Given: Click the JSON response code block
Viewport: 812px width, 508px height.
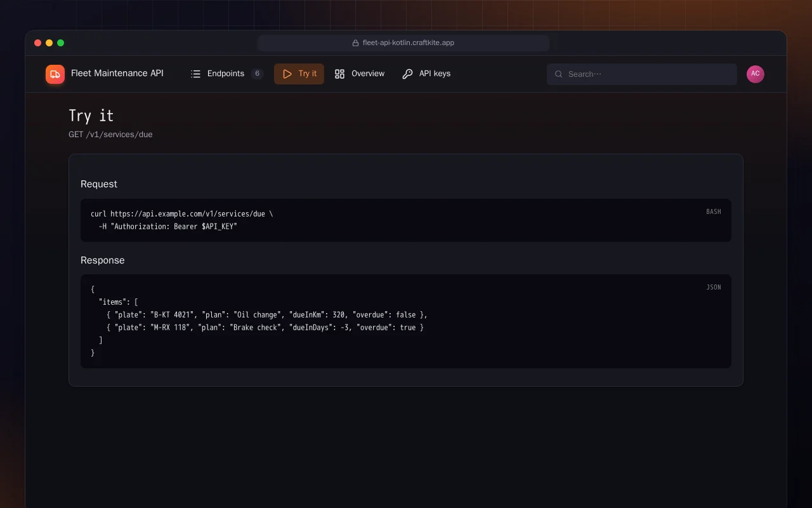Looking at the screenshot, I should 406,321.
